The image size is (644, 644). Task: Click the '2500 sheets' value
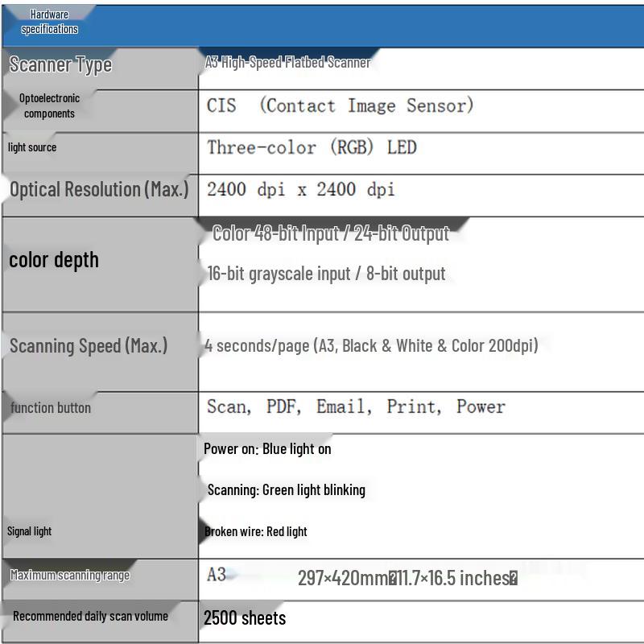click(x=245, y=618)
